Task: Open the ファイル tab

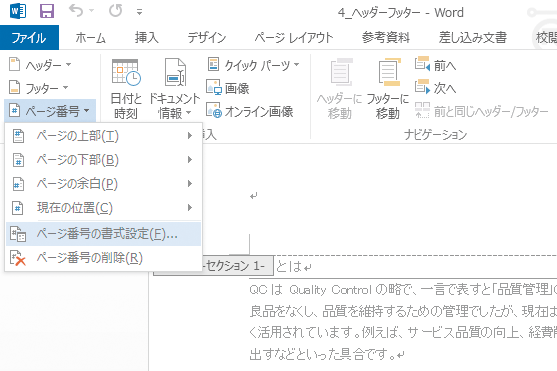Action: tap(29, 37)
